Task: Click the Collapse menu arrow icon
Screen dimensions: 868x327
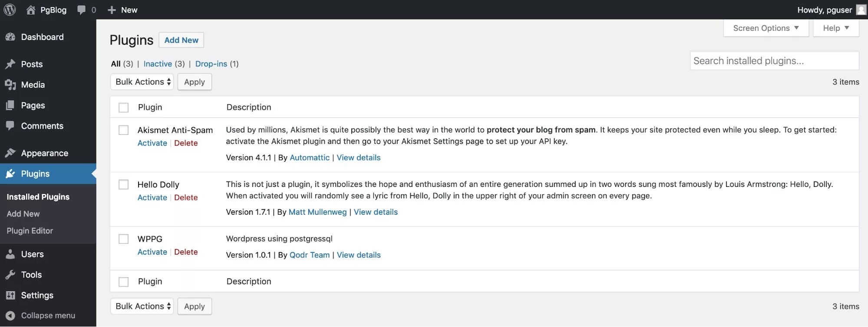Action: [10, 316]
